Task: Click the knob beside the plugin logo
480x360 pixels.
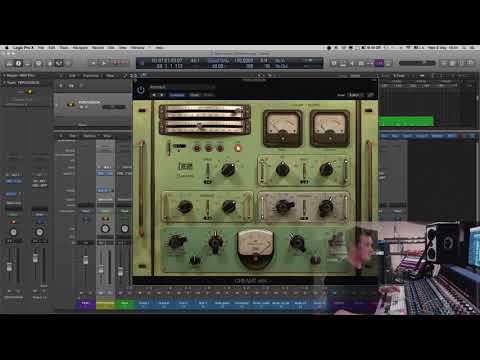Action: (228, 170)
